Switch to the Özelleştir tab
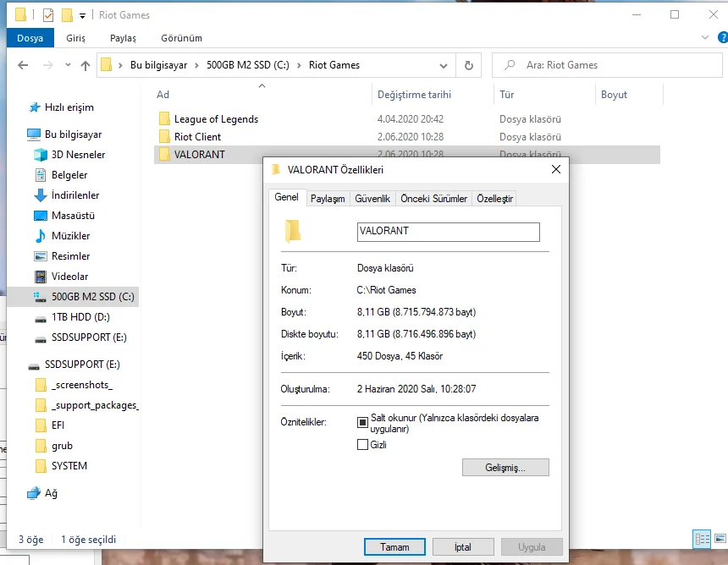The width and height of the screenshot is (728, 565). click(494, 199)
